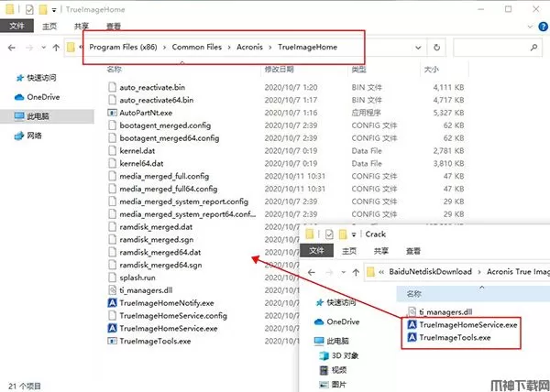The height and width of the screenshot is (392, 550).
Task: Click Common Files in the address path
Action: [197, 47]
